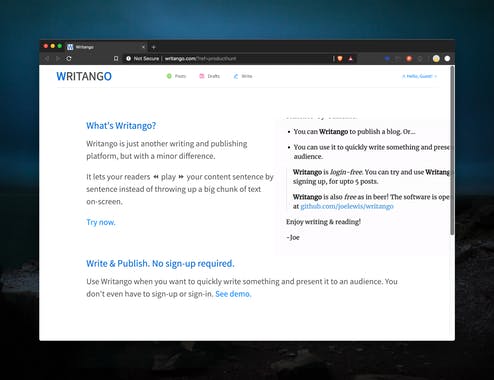This screenshot has height=380, width=494.
Task: Click the WRITANGO logo
Action: pyautogui.click(x=84, y=76)
